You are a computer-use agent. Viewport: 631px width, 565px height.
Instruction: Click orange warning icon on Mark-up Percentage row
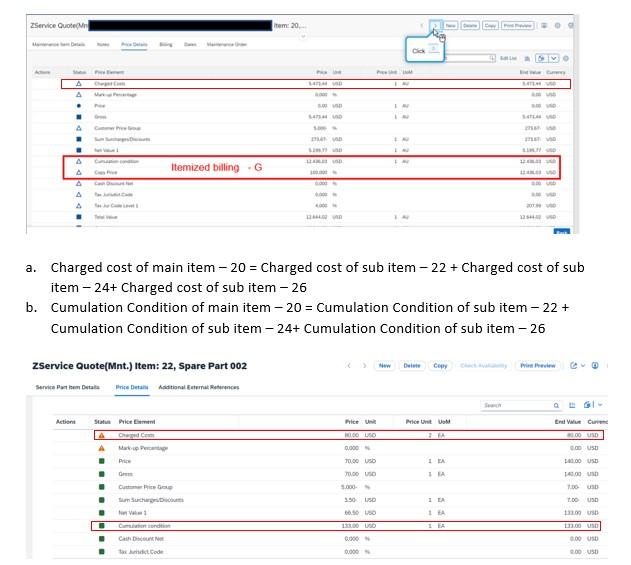pyautogui.click(x=101, y=448)
